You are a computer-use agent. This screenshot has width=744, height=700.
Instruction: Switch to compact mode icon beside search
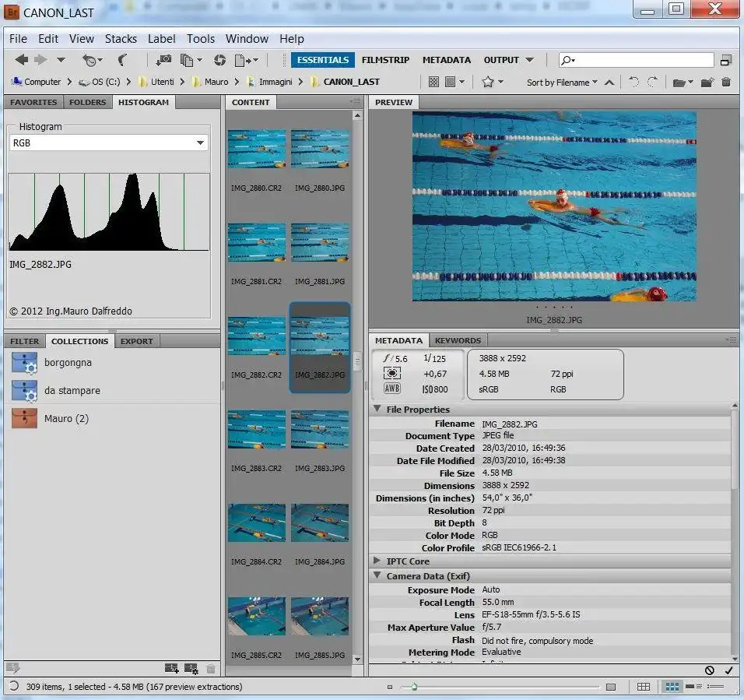tap(725, 60)
